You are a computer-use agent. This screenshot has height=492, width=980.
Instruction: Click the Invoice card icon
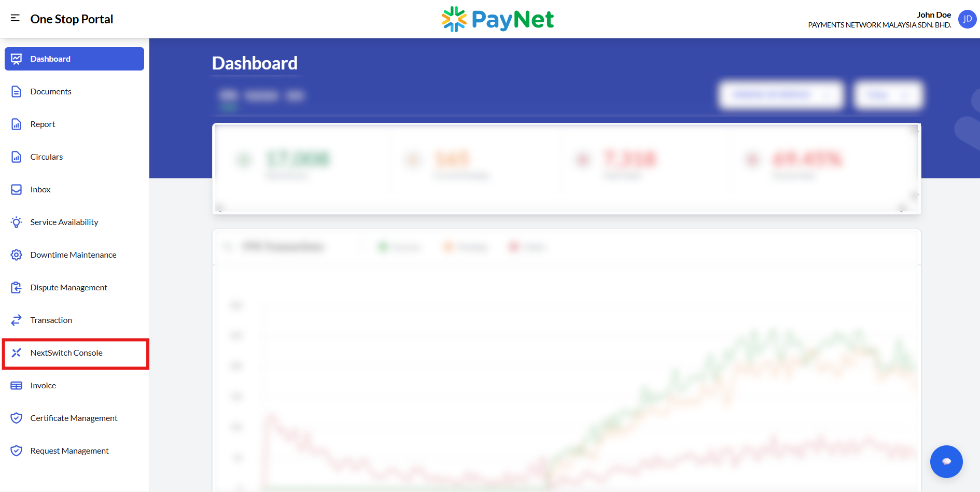pos(16,385)
